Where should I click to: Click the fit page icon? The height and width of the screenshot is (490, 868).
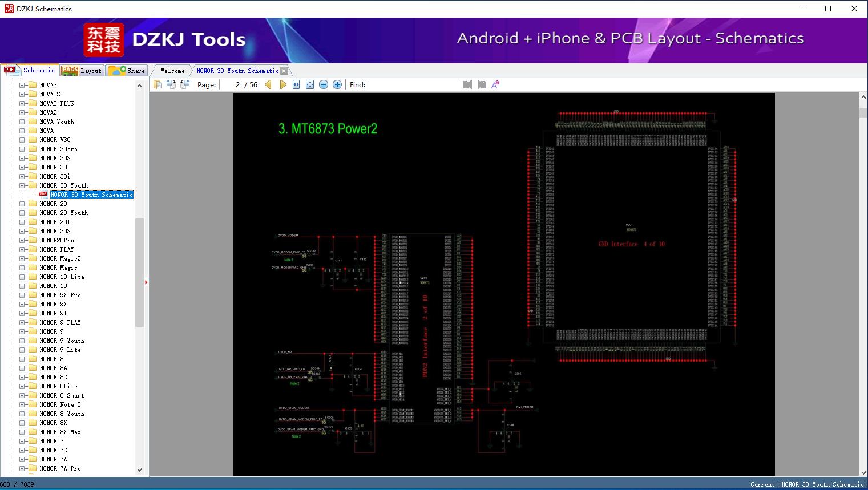tap(310, 84)
